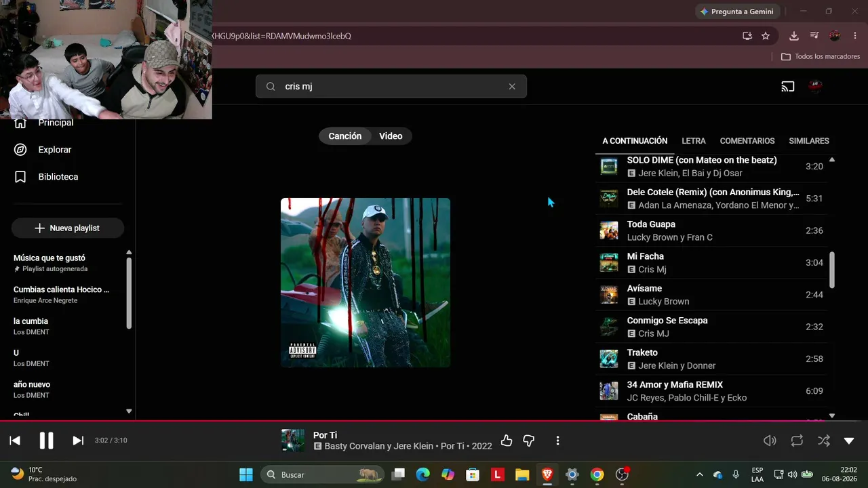Open the browser downloads icon
The height and width of the screenshot is (488, 868).
point(794,36)
